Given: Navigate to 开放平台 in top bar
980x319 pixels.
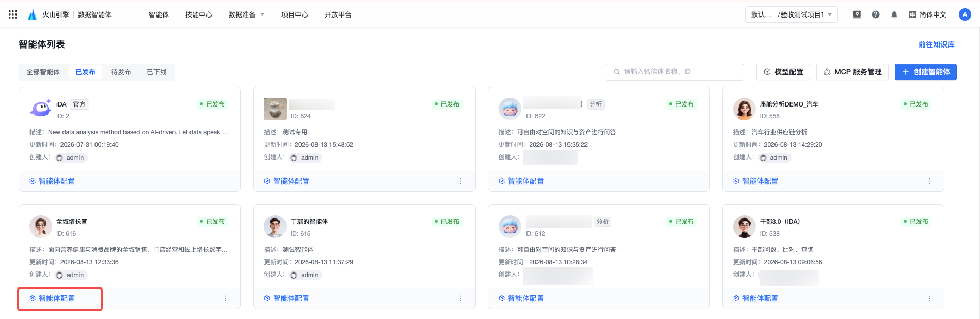Looking at the screenshot, I should pos(338,14).
